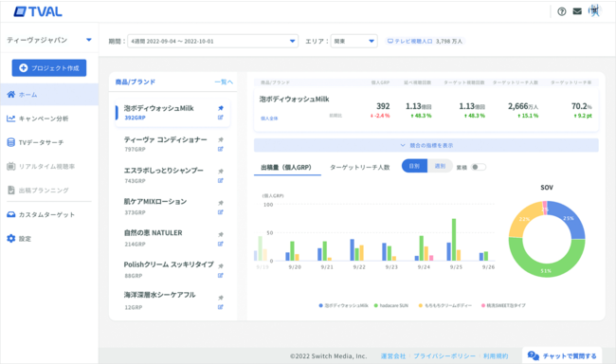The width and height of the screenshot is (616, 364).
Task: Click the リアルタイム視聴率 icon
Action: (x=11, y=166)
